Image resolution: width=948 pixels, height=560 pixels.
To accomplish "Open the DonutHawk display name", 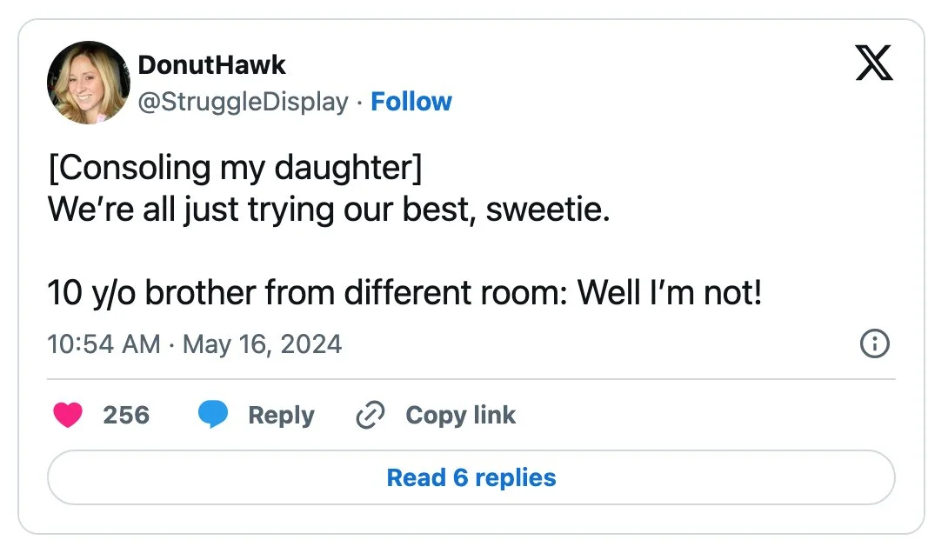I will coord(211,64).
